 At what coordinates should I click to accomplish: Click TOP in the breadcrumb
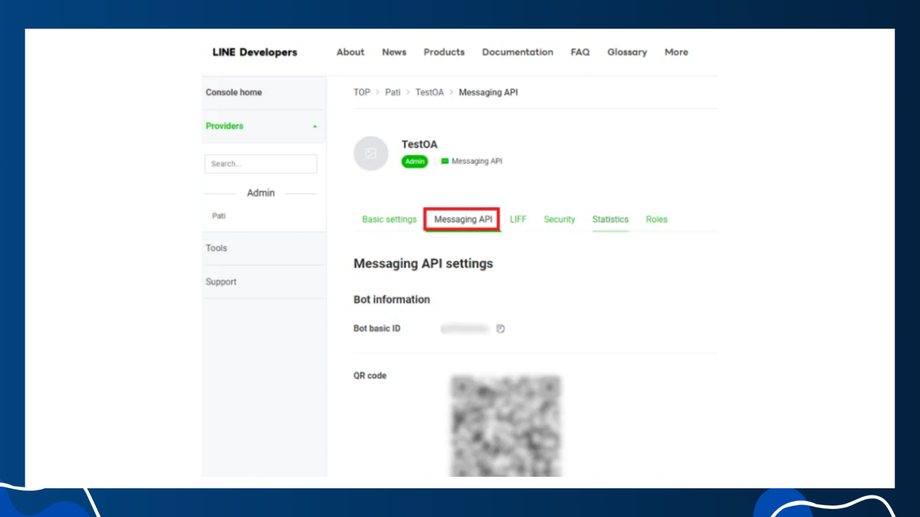(x=361, y=92)
